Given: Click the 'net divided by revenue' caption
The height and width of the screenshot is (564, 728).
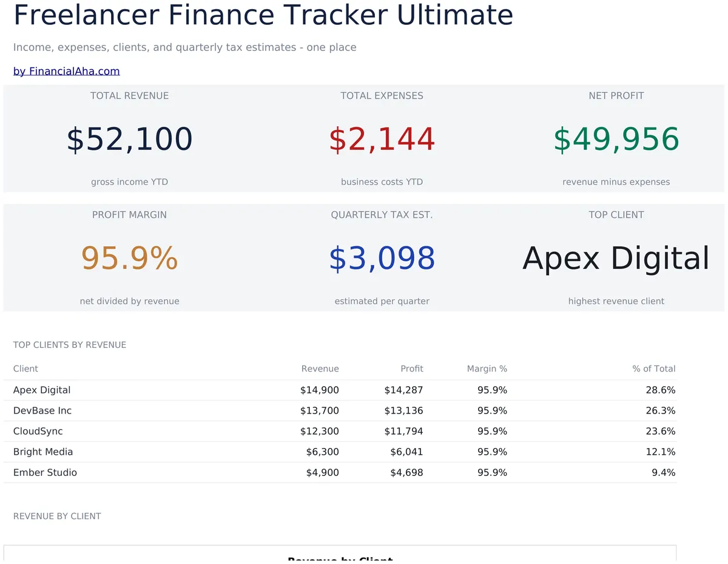Looking at the screenshot, I should click(x=130, y=301).
